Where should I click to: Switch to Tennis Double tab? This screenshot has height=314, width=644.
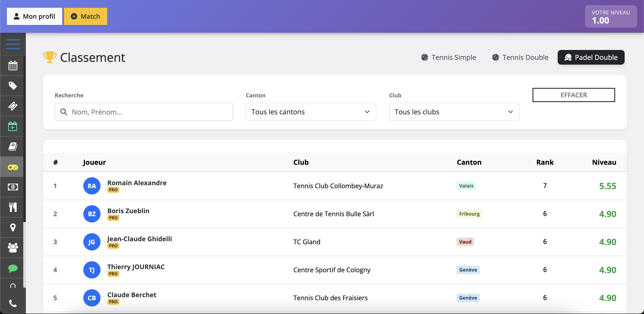520,57
